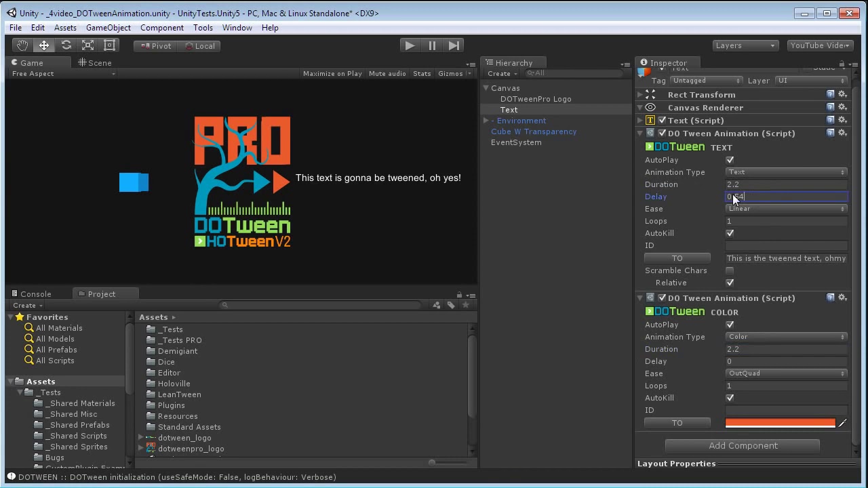Open Animation Type Text dropdown
Image resolution: width=868 pixels, height=488 pixels.
(787, 172)
